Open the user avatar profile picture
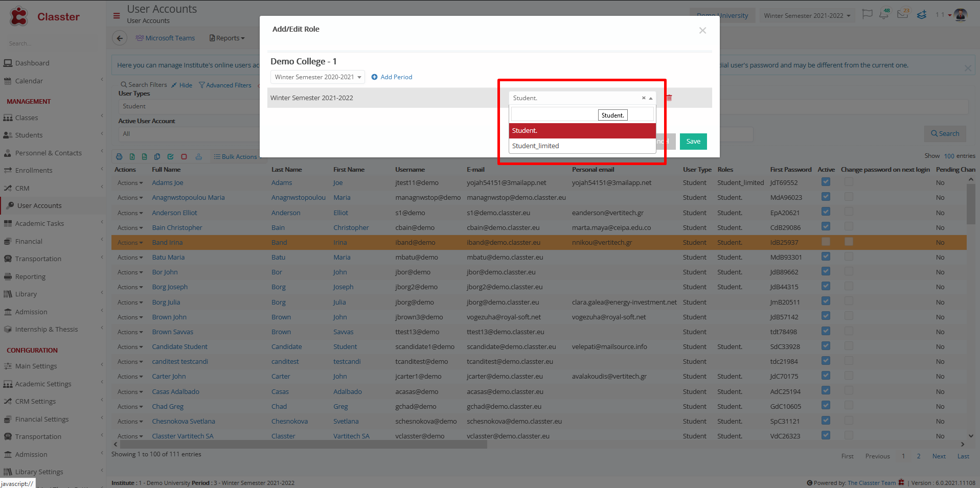This screenshot has width=980, height=488. (961, 15)
